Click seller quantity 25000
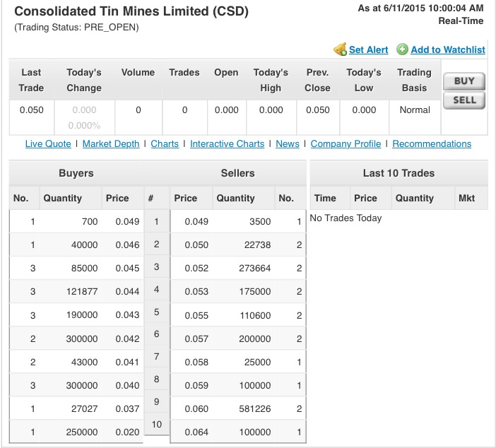Image resolution: width=496 pixels, height=448 pixels. pos(257,362)
